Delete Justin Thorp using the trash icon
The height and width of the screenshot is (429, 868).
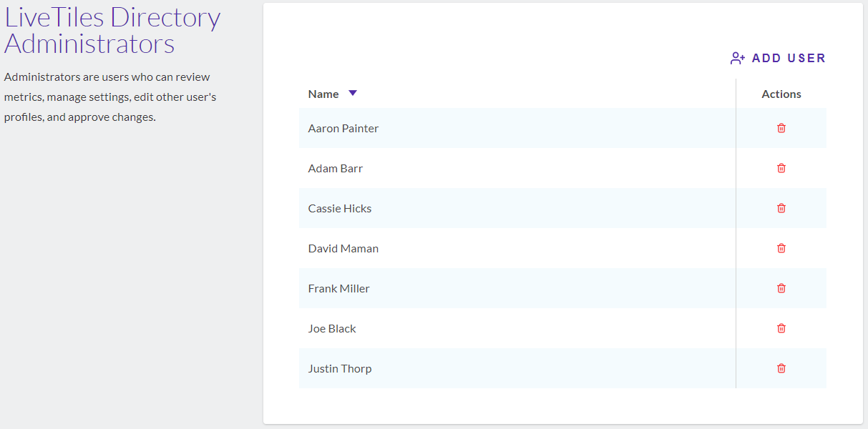point(781,368)
